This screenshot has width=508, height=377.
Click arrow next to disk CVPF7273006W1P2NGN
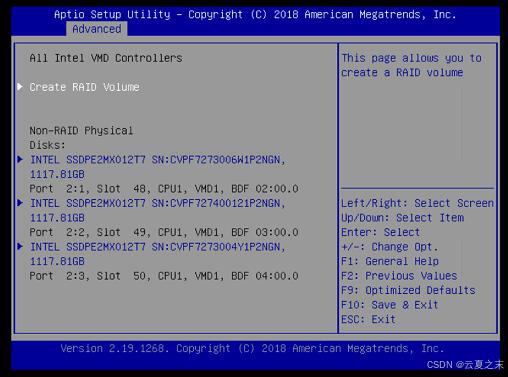pyautogui.click(x=20, y=159)
